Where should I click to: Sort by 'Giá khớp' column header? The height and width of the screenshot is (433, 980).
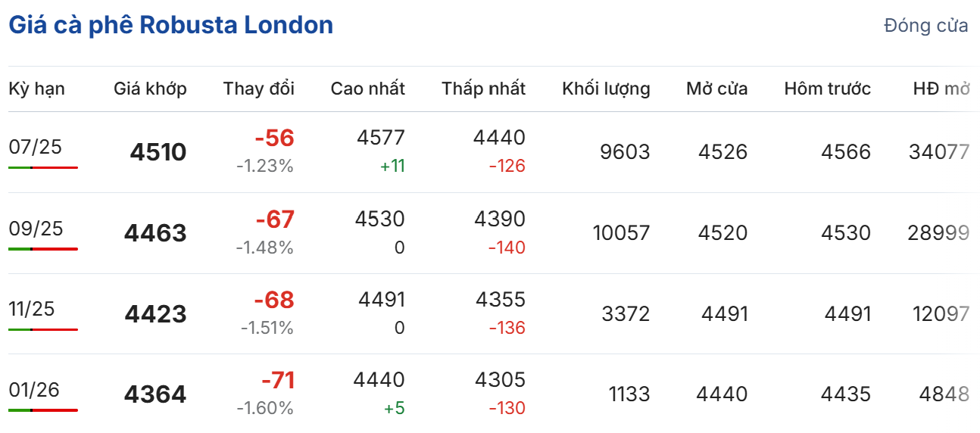[150, 89]
